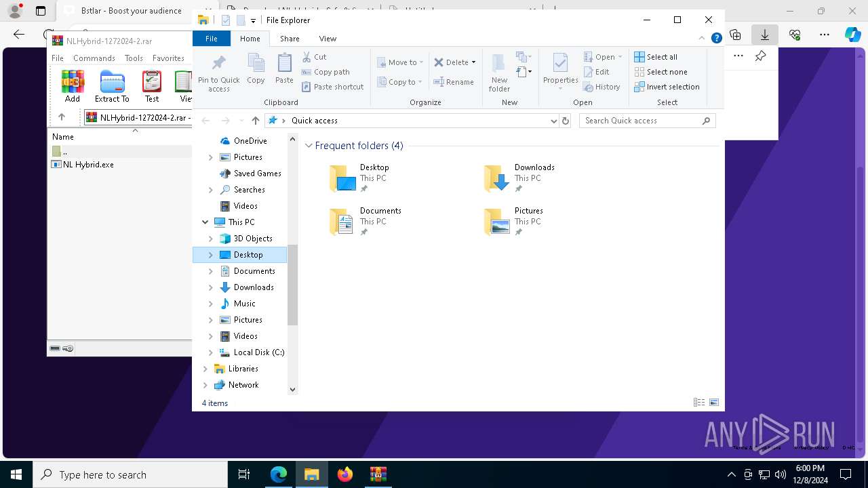Select OneDrive in navigation pane
Screen dimensions: 868x488
(x=250, y=141)
